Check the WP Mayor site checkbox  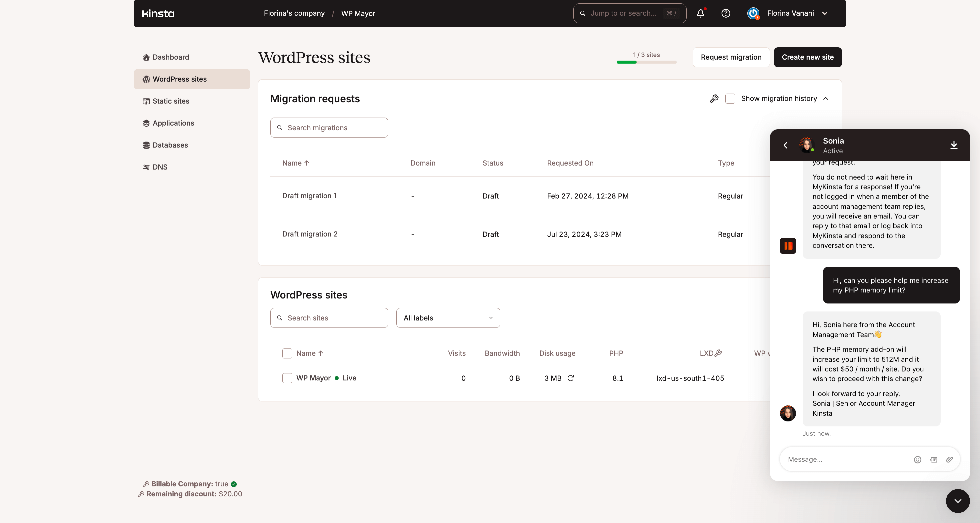[287, 378]
